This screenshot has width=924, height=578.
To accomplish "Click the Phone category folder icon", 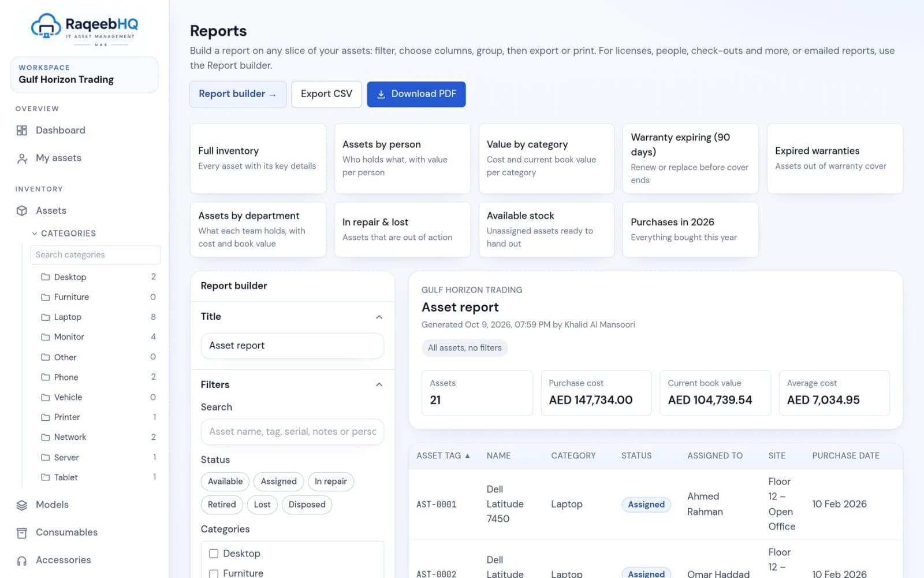I will coord(45,377).
